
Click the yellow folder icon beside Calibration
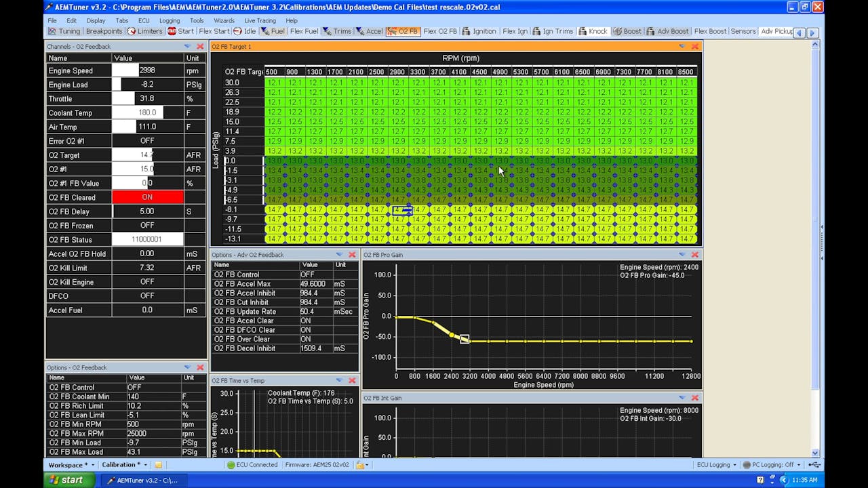tap(158, 465)
